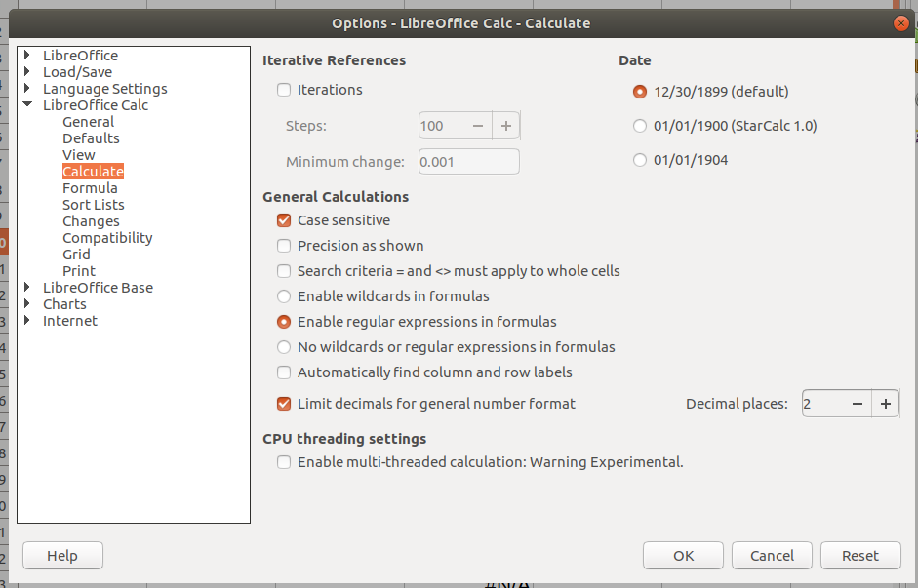This screenshot has height=588, width=918.
Task: Collapse the LibreOffice Calc tree node
Action: pos(27,104)
